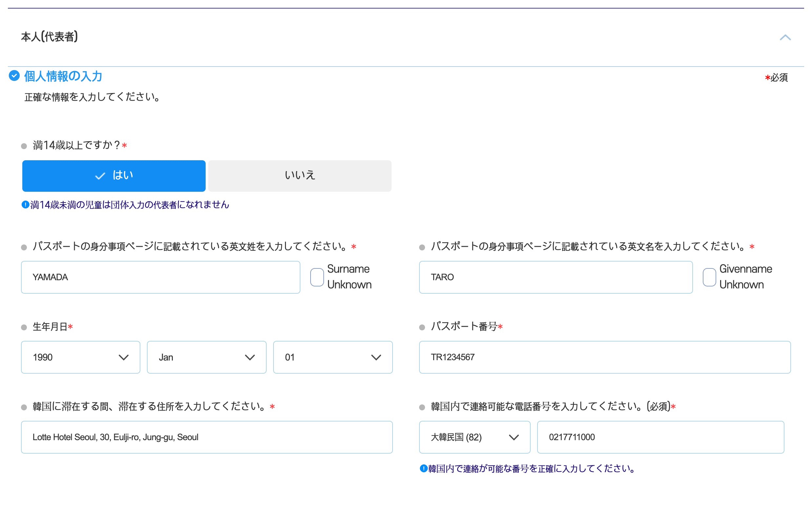The height and width of the screenshot is (508, 812).
Task: Open the country code dropdown 大韓民国 (82)
Action: point(474,437)
